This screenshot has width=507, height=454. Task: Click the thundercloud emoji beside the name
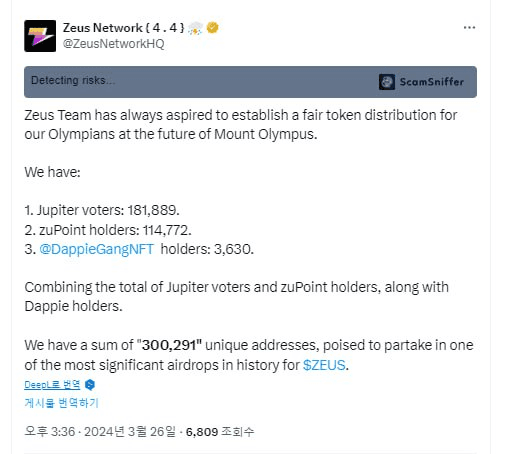(x=195, y=28)
